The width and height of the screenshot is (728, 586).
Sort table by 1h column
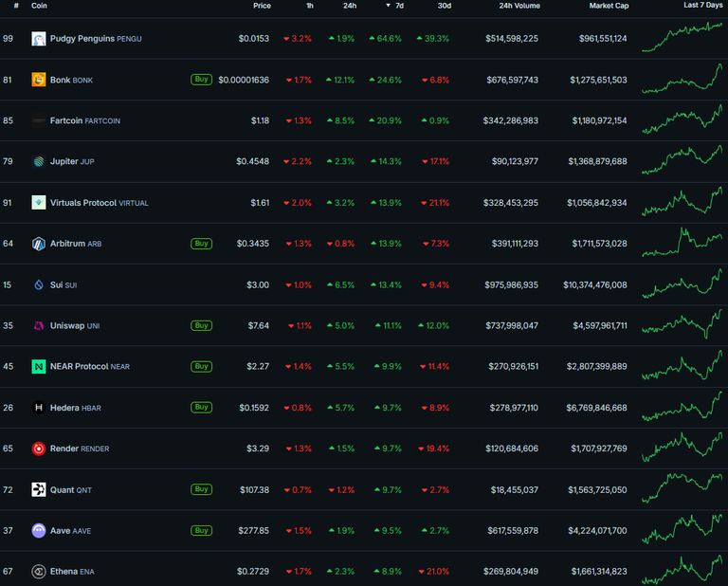310,6
